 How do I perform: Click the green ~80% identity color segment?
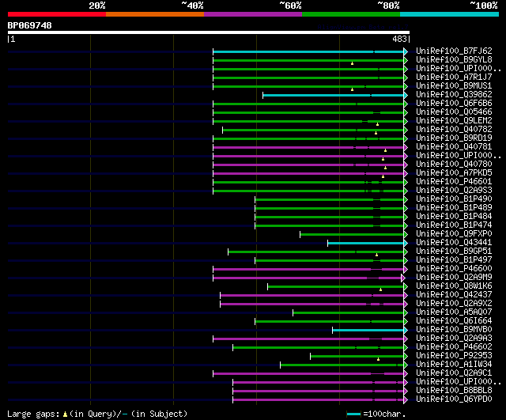pyautogui.click(x=351, y=14)
